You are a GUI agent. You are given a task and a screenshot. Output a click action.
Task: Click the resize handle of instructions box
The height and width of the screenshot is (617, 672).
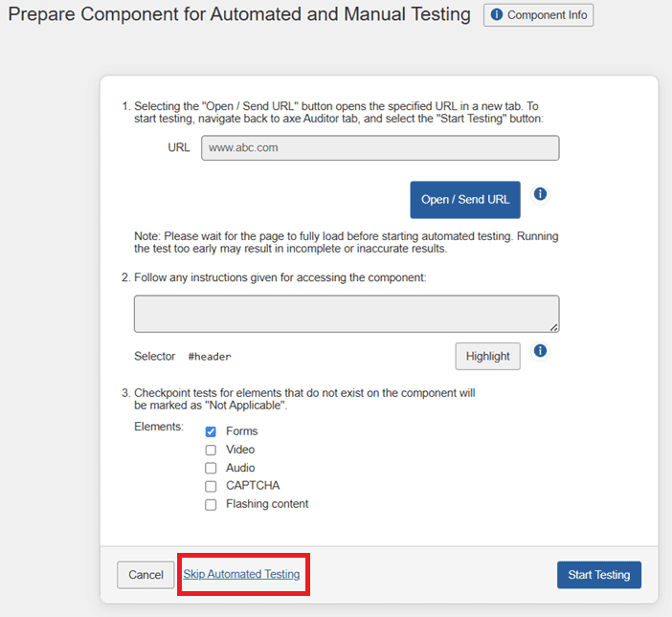(554, 327)
